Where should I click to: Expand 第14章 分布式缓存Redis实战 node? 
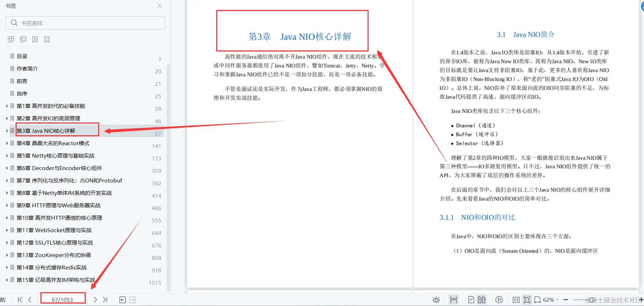click(x=7, y=267)
